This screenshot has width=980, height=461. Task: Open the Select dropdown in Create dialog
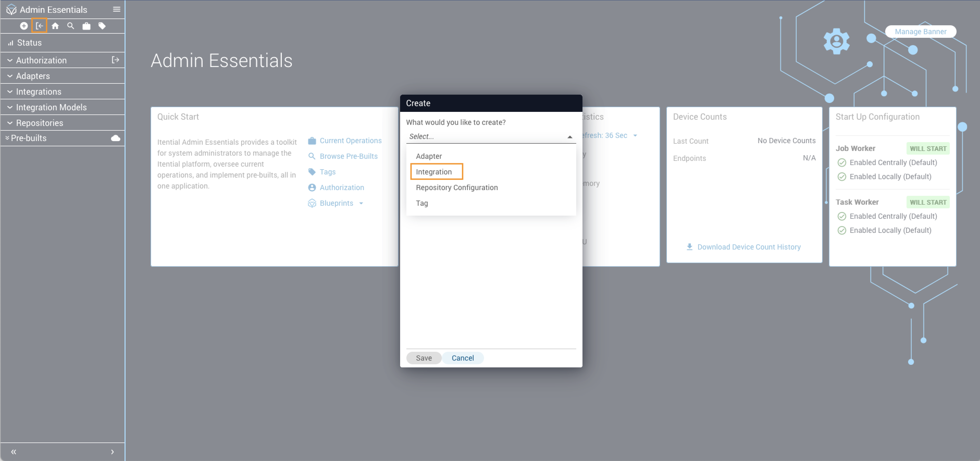pyautogui.click(x=490, y=136)
